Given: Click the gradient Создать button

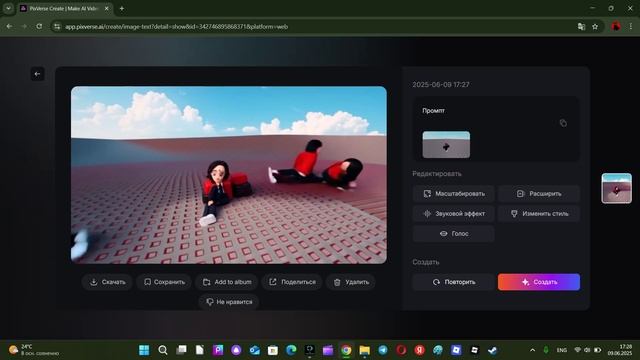Looking at the screenshot, I should click(x=539, y=282).
